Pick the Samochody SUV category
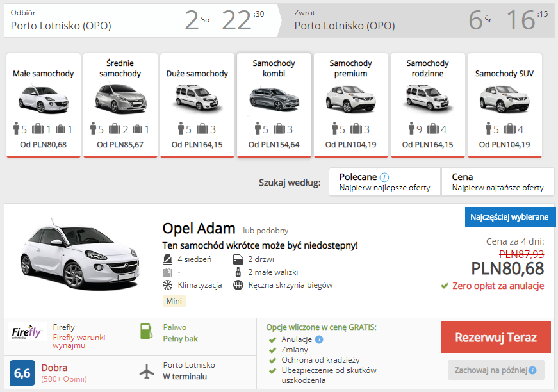This screenshot has height=392, width=558. click(505, 105)
